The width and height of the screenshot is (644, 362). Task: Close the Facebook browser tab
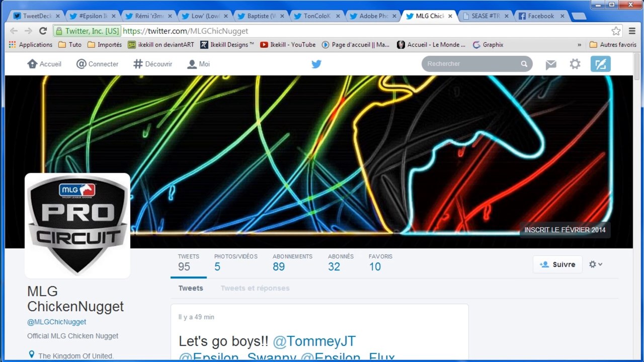562,16
